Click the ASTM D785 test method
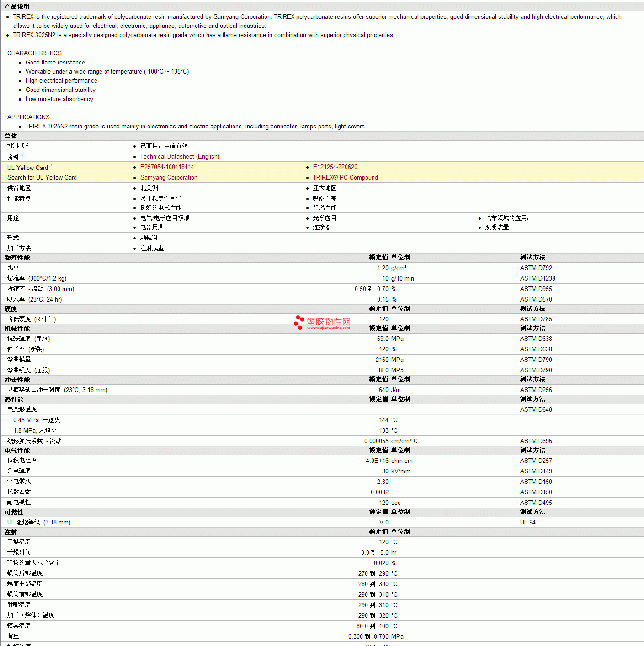This screenshot has width=644, height=646. point(536,319)
